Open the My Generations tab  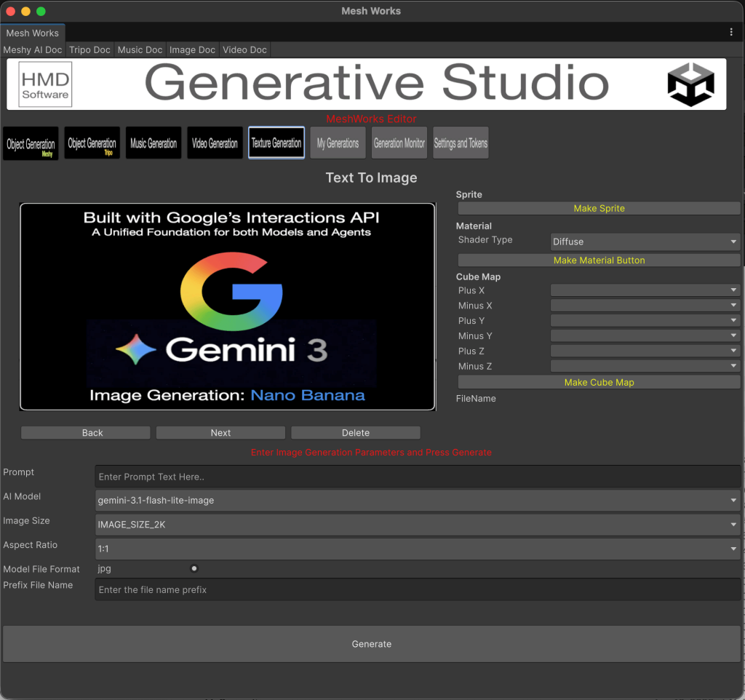(x=338, y=143)
